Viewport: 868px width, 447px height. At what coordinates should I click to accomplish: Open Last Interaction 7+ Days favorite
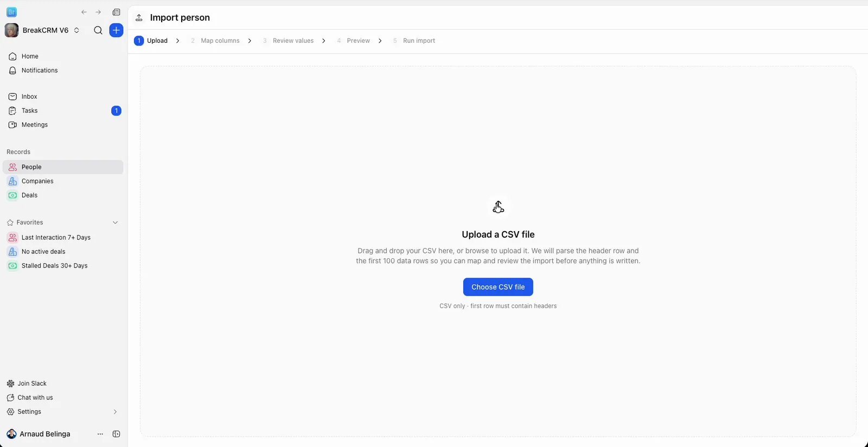[63, 238]
